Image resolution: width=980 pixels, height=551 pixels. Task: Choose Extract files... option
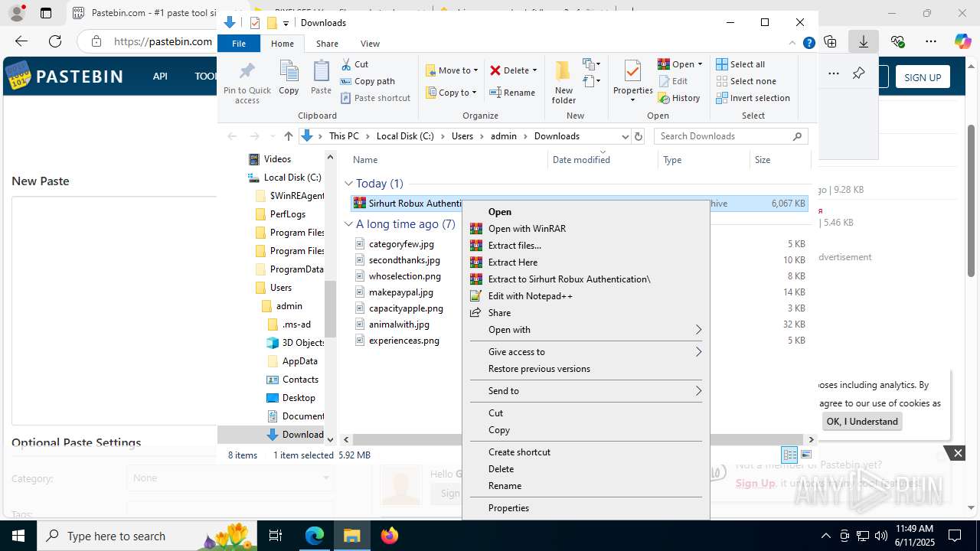[586, 246]
